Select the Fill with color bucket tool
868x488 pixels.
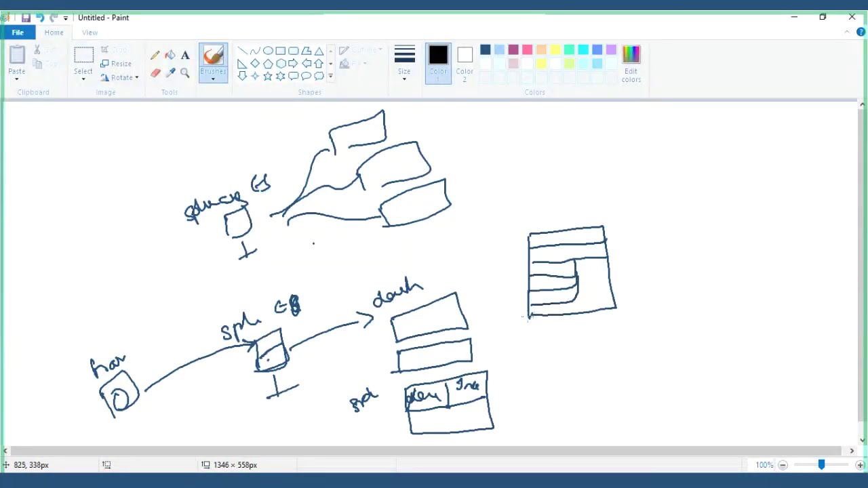170,56
